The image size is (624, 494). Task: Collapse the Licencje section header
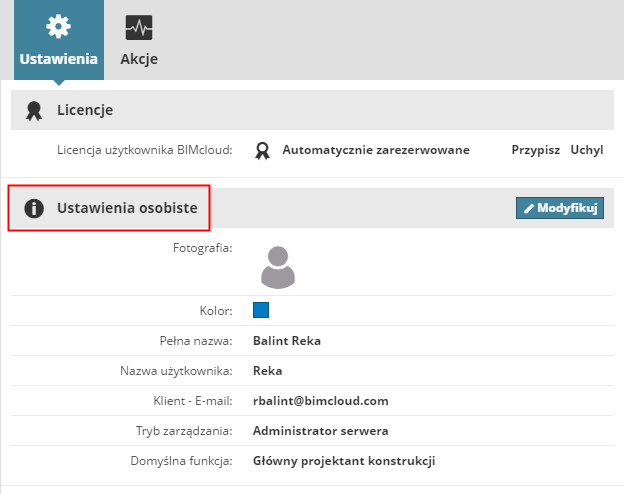pyautogui.click(x=85, y=109)
